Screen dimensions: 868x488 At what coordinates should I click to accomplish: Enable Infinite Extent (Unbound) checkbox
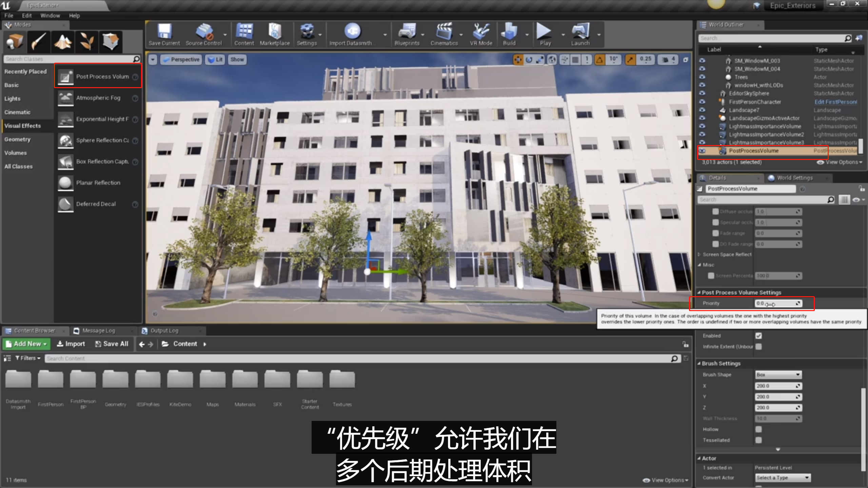click(x=758, y=346)
